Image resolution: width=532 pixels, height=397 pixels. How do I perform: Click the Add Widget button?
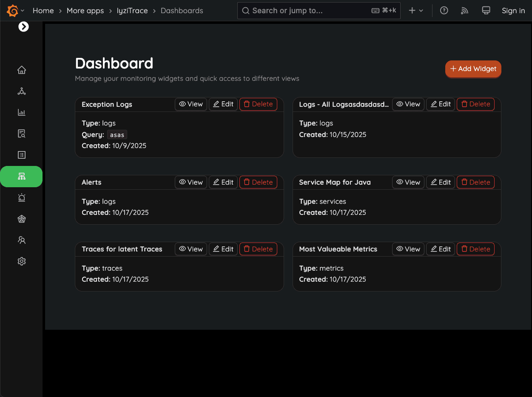[473, 69]
